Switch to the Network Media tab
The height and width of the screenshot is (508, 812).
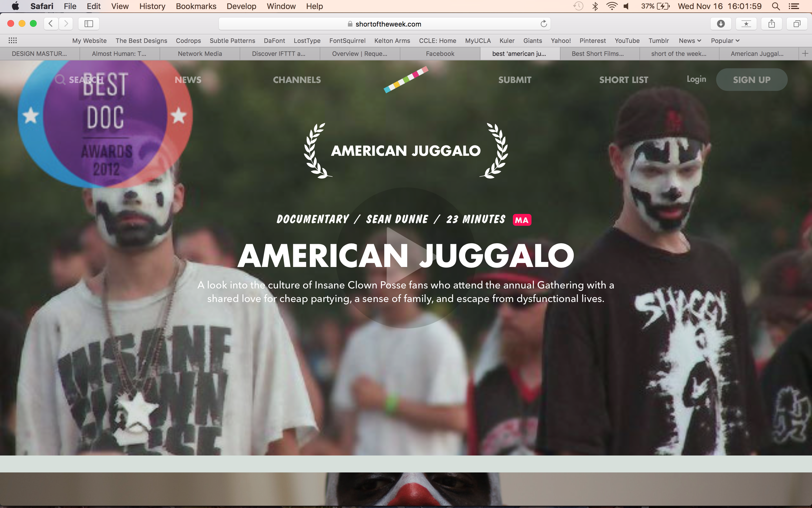pyautogui.click(x=200, y=53)
